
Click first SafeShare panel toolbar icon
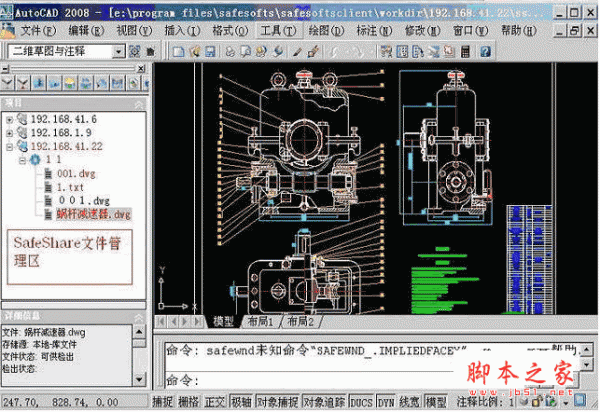click(x=7, y=83)
